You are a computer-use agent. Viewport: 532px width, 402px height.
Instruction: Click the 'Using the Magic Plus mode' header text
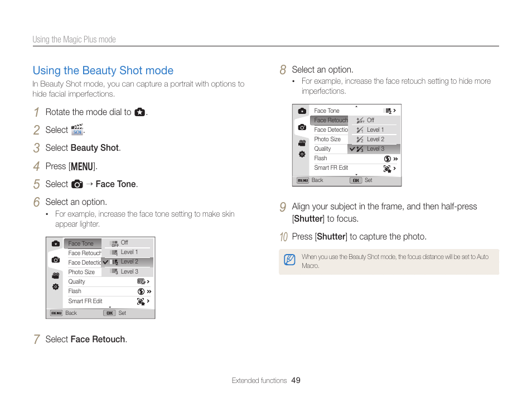point(74,40)
